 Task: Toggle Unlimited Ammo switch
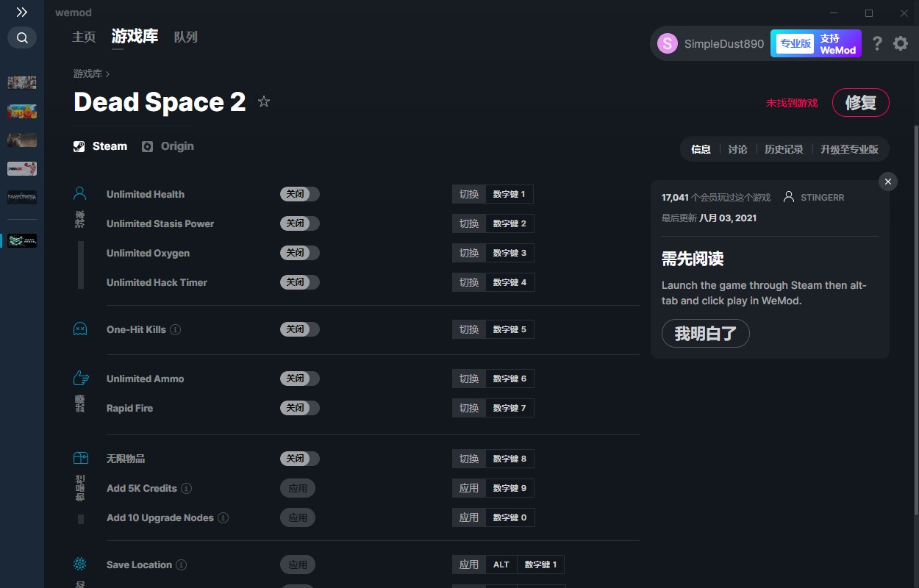point(299,379)
